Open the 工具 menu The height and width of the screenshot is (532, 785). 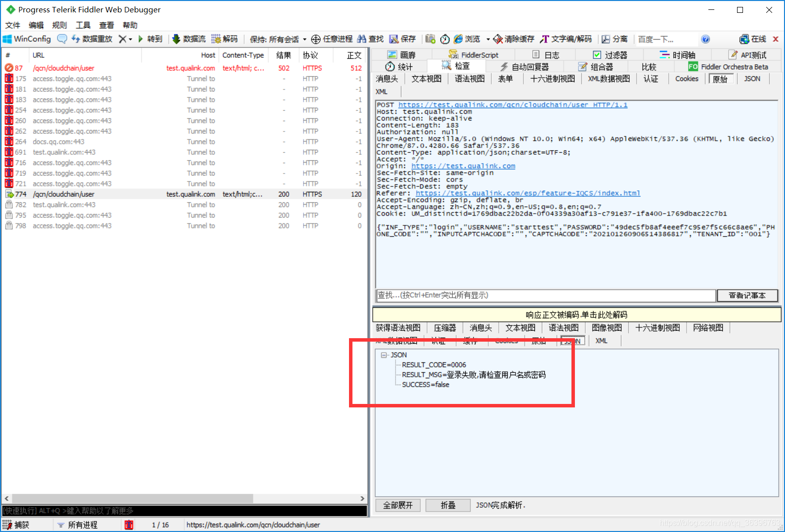(x=83, y=25)
